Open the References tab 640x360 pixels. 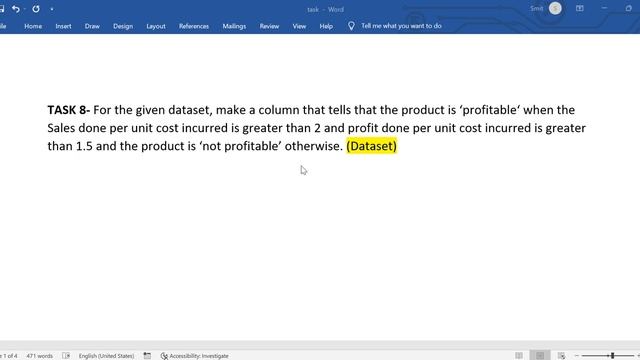[x=194, y=26]
